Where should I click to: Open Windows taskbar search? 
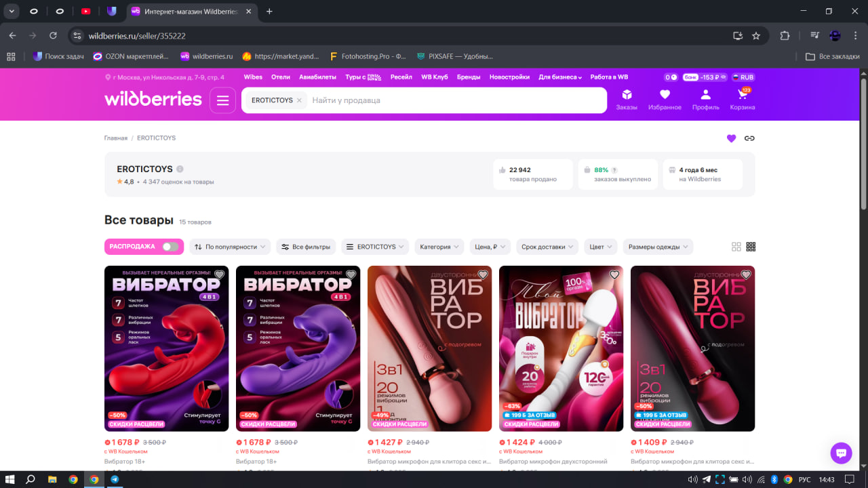[31, 479]
